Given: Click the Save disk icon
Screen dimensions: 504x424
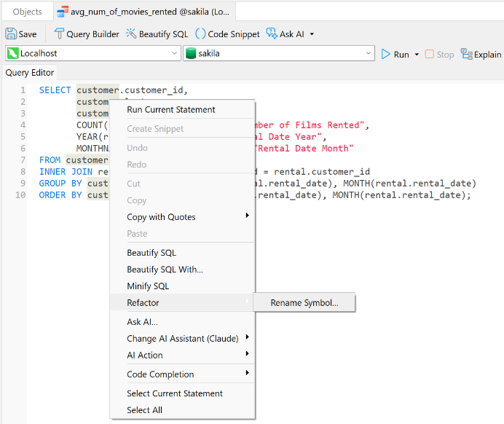Looking at the screenshot, I should pos(11,34).
